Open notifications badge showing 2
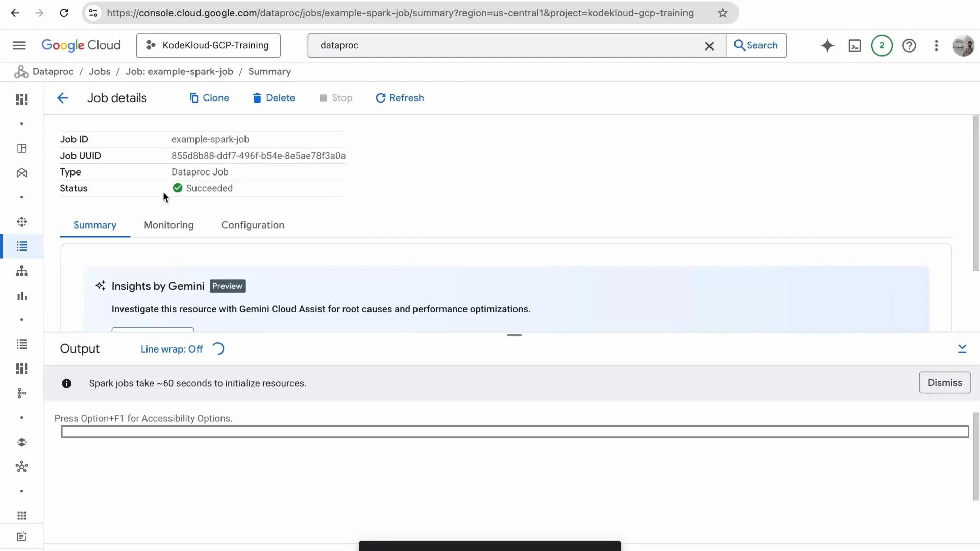 pyautogui.click(x=881, y=45)
